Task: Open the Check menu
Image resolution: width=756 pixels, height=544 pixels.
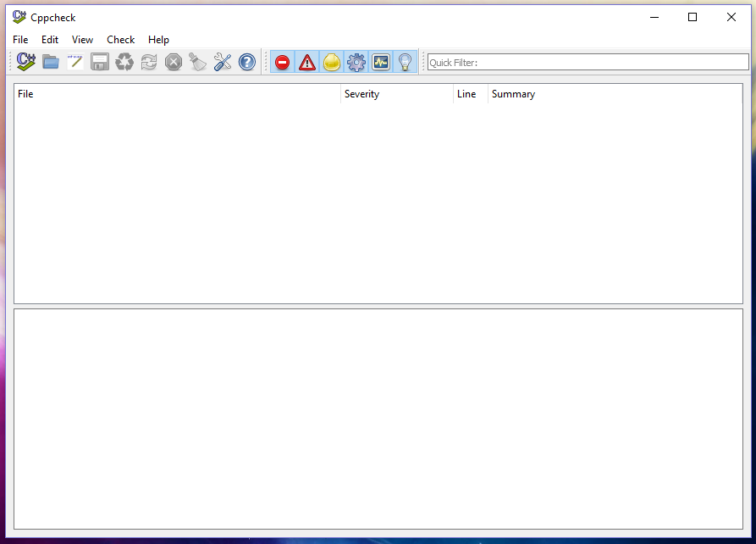Action: tap(120, 40)
